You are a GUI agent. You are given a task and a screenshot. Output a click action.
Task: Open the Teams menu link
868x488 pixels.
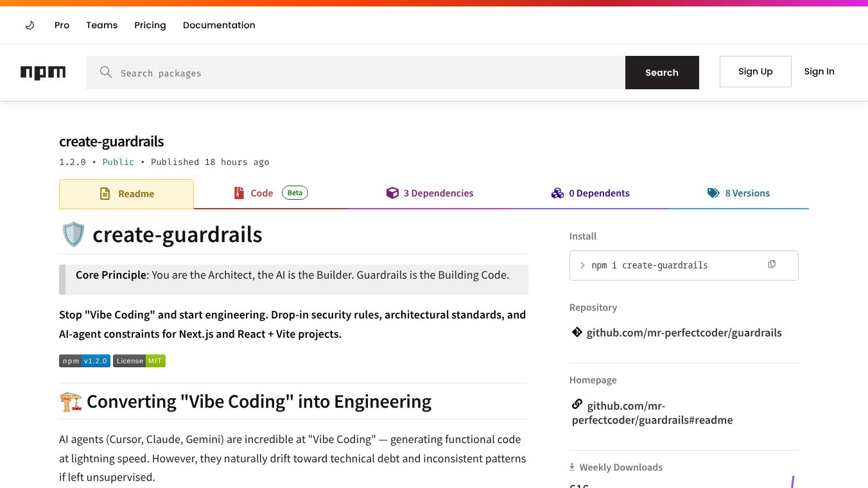coord(102,25)
